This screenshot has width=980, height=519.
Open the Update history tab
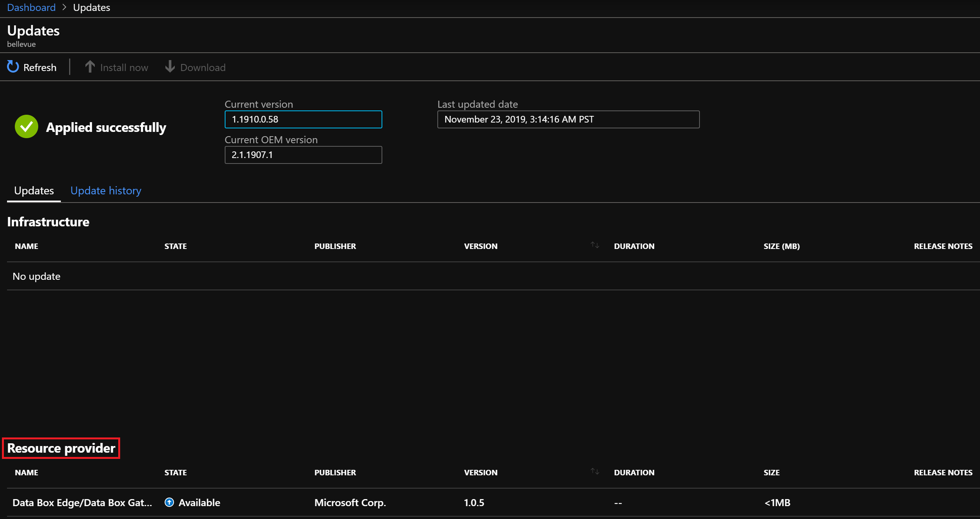click(x=106, y=190)
